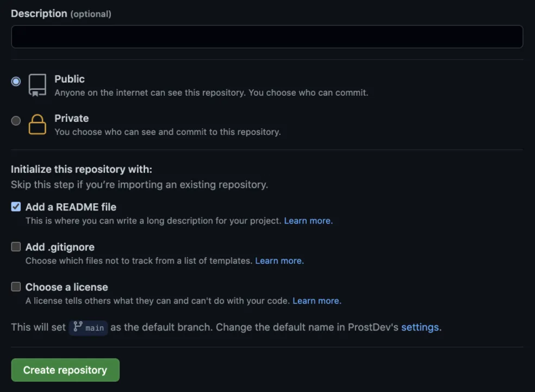Uncheck the Add a README file checkbox
Image resolution: width=535 pixels, height=392 pixels.
pyautogui.click(x=16, y=207)
